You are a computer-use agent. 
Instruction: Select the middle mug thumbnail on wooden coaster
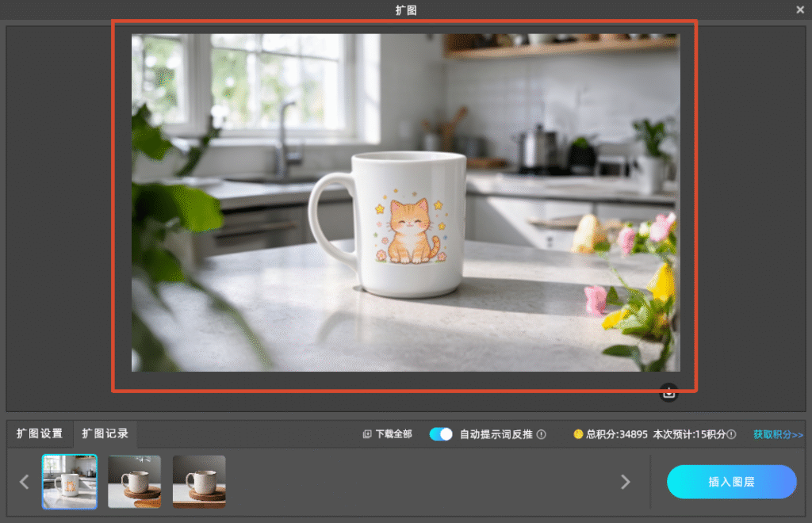click(134, 482)
